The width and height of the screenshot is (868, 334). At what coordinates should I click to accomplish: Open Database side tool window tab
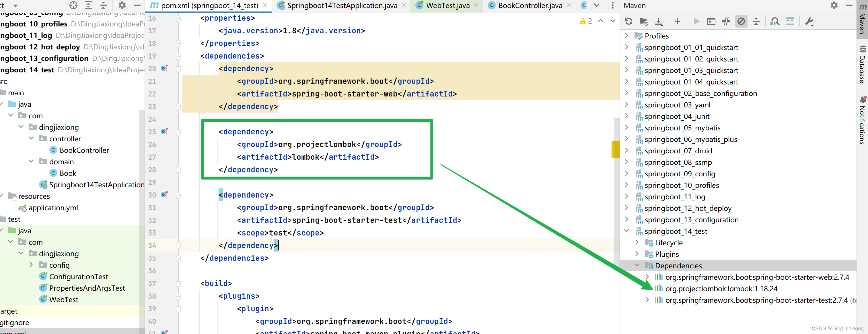(x=863, y=64)
